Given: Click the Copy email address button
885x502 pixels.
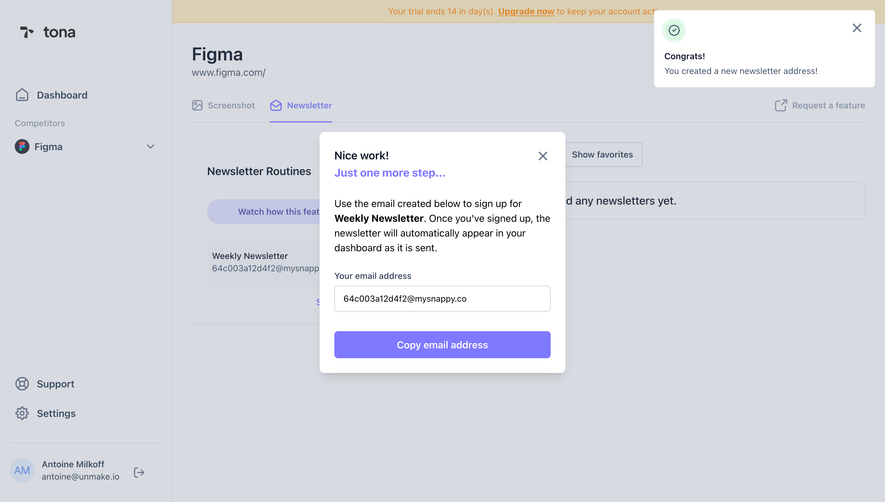Looking at the screenshot, I should coord(442,344).
